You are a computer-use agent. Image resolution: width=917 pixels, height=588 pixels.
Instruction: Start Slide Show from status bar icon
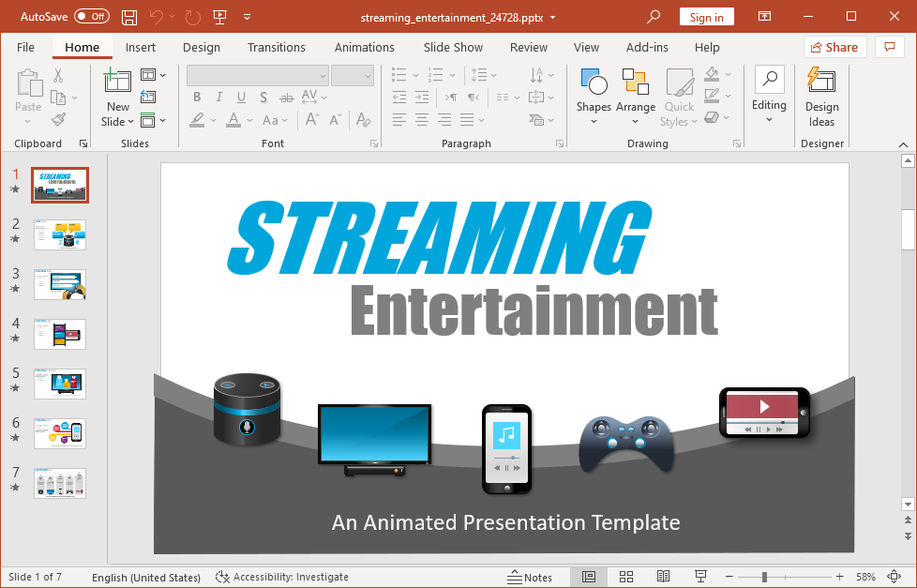point(700,577)
